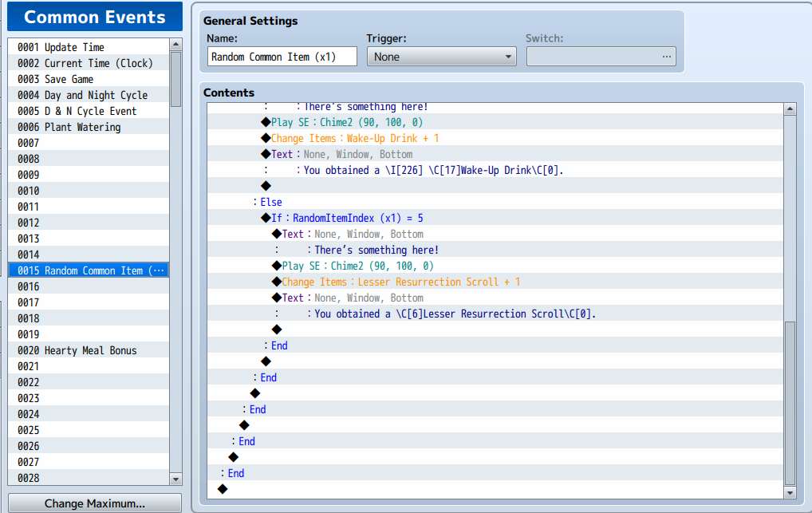Screen dimensions: 812x513
Task: Select empty common event 0014
Action: [x=89, y=255]
